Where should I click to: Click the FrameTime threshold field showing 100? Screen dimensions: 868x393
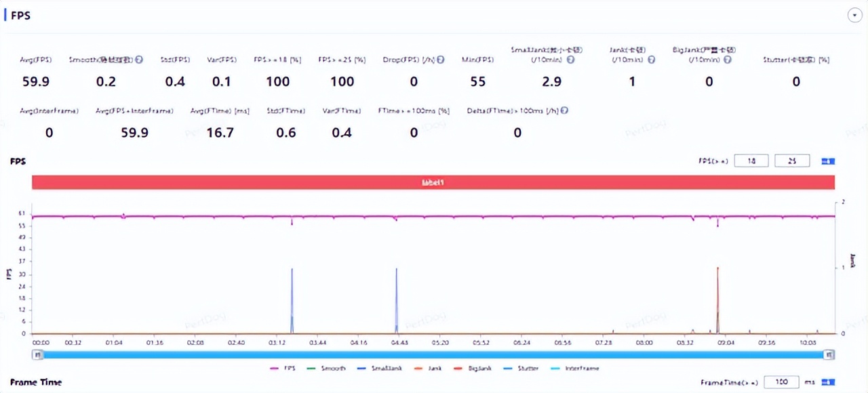[x=781, y=382]
